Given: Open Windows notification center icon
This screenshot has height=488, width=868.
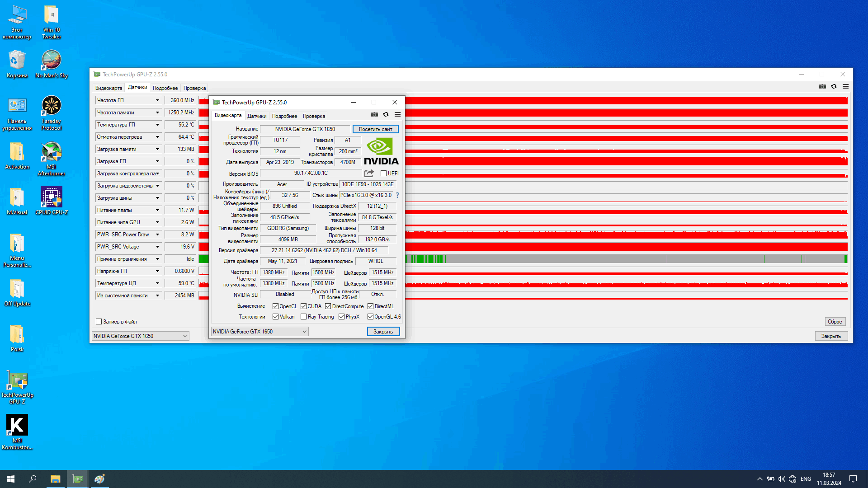Looking at the screenshot, I should 853,479.
